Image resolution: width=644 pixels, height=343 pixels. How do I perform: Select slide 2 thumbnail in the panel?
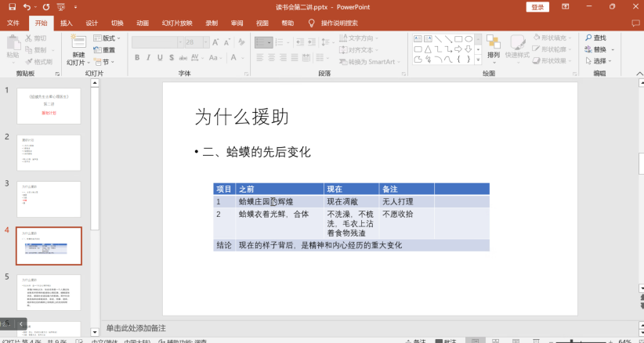click(49, 152)
